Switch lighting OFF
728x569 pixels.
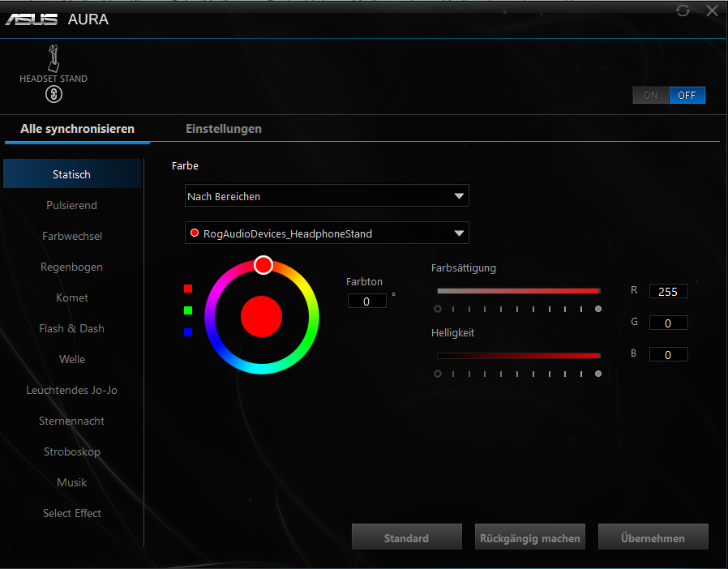687,95
